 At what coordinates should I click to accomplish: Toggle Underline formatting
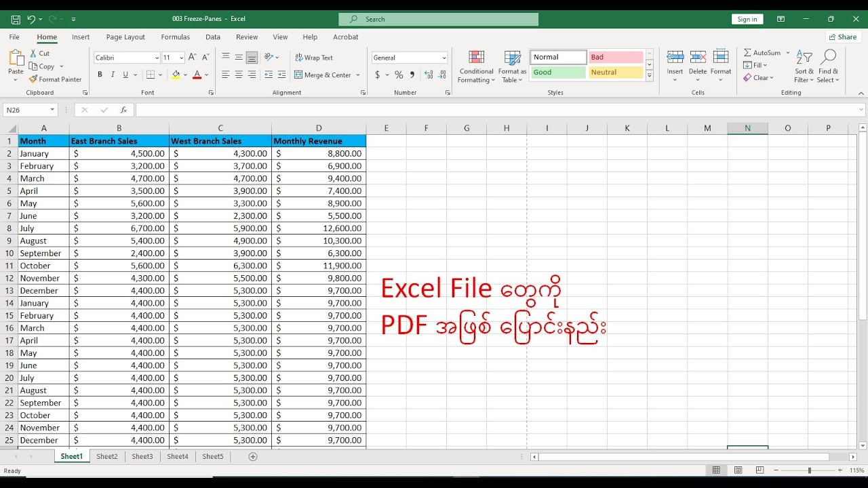coord(125,75)
